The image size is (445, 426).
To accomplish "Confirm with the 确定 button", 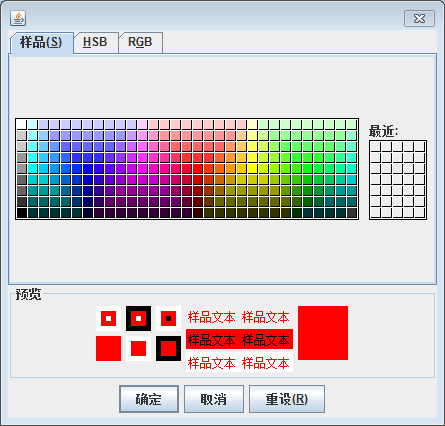I will tap(149, 399).
